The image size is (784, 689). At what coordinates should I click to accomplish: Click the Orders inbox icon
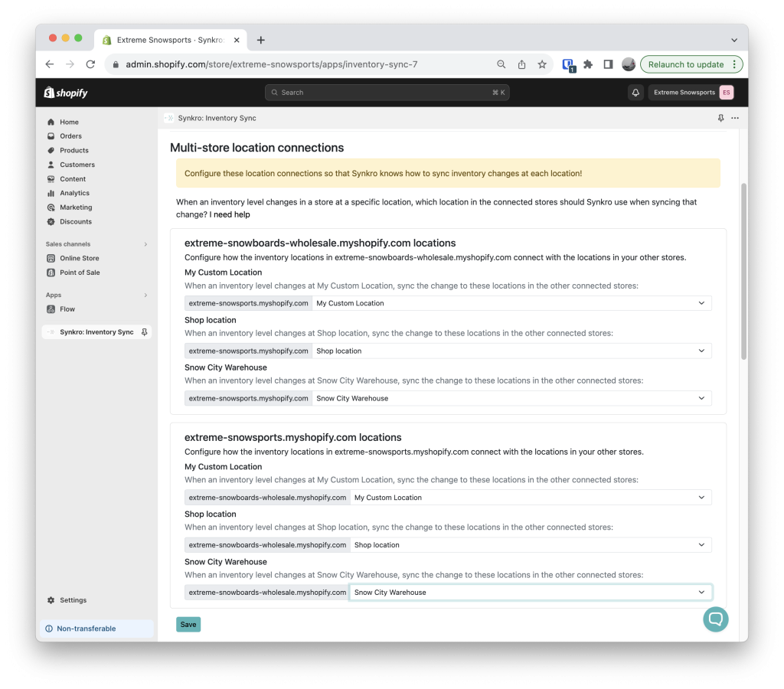(x=51, y=136)
